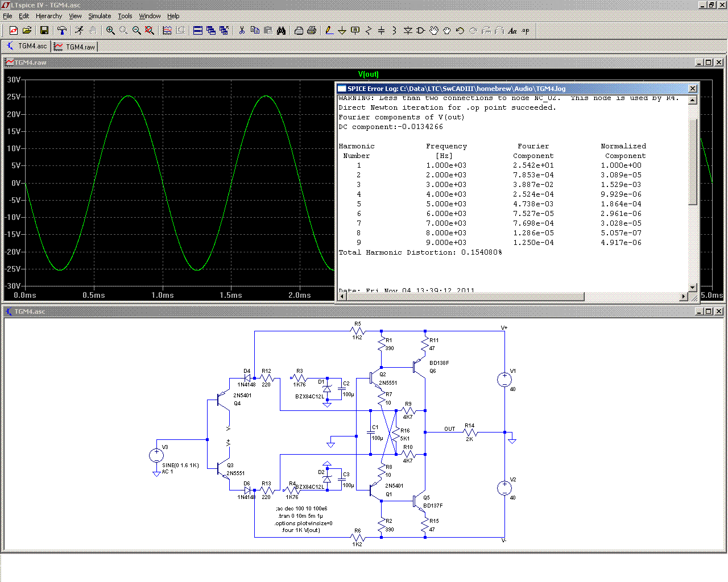Save the schematic with the floppy icon
The image size is (728, 582).
[x=44, y=31]
